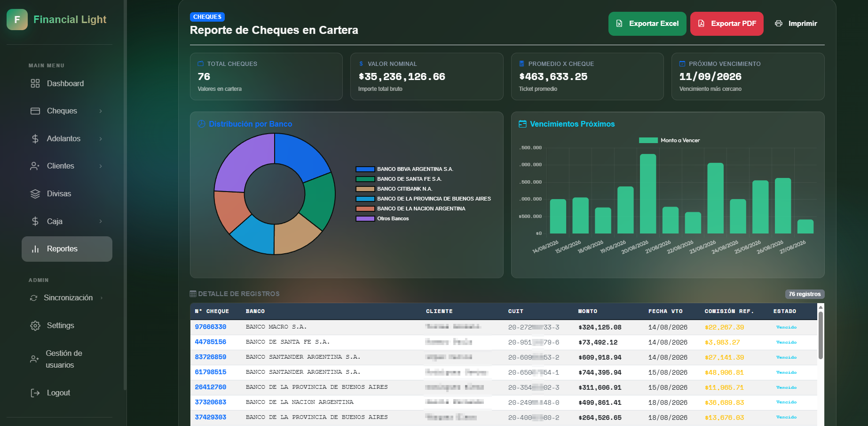This screenshot has height=426, width=868.
Task: Click the N° CHEQUE column header
Action: pyautogui.click(x=212, y=312)
